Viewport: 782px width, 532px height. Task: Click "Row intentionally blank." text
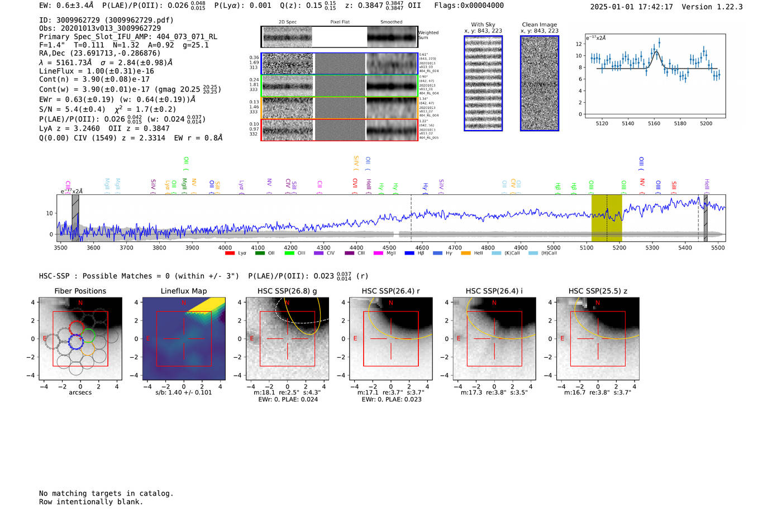(x=91, y=502)
